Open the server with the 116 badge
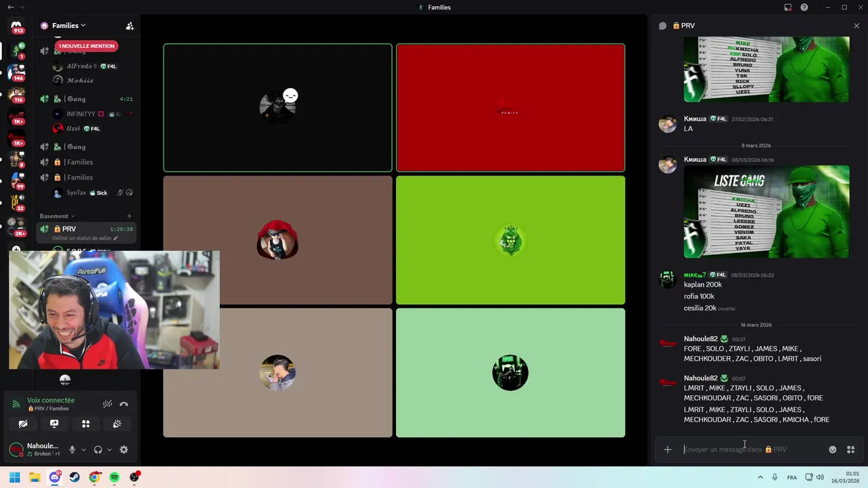 click(x=16, y=94)
